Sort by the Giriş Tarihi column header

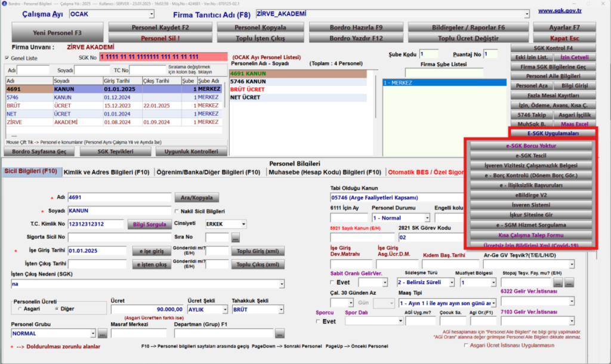point(122,81)
